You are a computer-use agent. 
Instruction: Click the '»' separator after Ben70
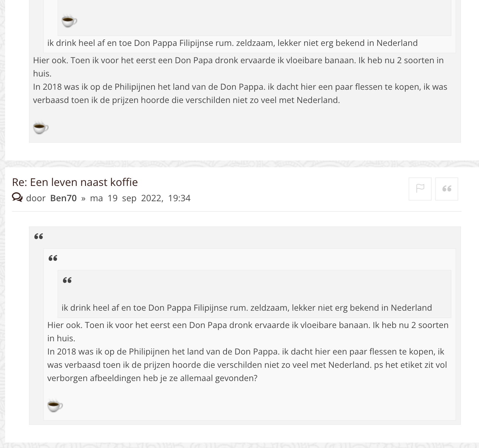tap(83, 199)
